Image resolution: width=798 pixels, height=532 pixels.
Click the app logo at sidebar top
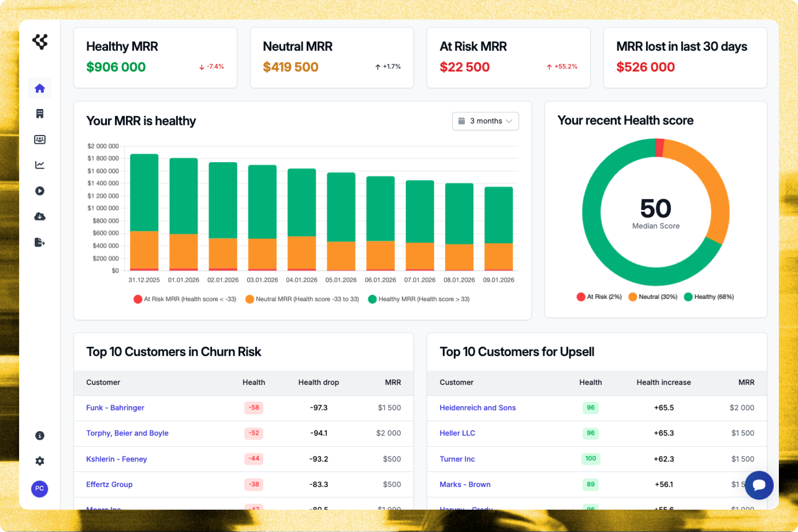click(40, 42)
